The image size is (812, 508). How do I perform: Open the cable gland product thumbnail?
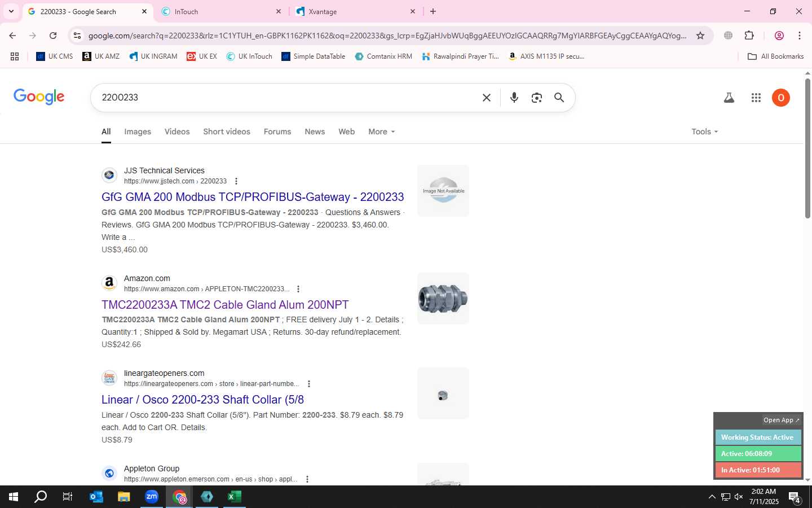click(443, 299)
